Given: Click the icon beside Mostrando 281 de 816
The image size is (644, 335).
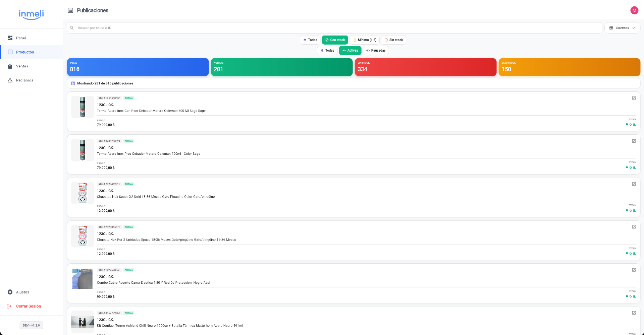Looking at the screenshot, I should pyautogui.click(x=73, y=83).
